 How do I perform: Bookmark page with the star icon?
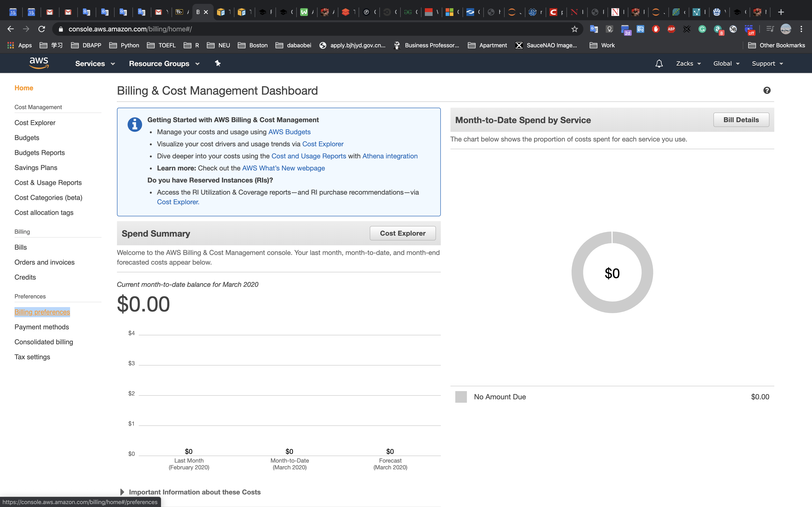click(x=574, y=29)
